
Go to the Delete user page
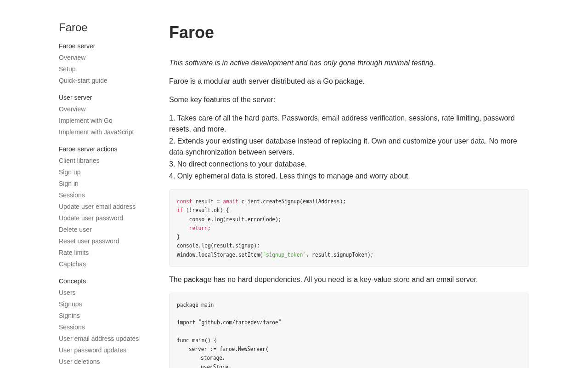click(75, 230)
